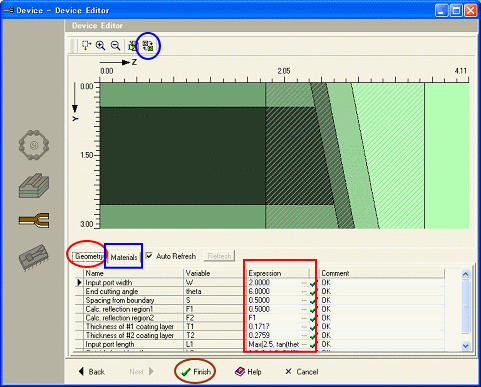Click the swap view icon circled in blue
The width and height of the screenshot is (481, 387).
148,46
